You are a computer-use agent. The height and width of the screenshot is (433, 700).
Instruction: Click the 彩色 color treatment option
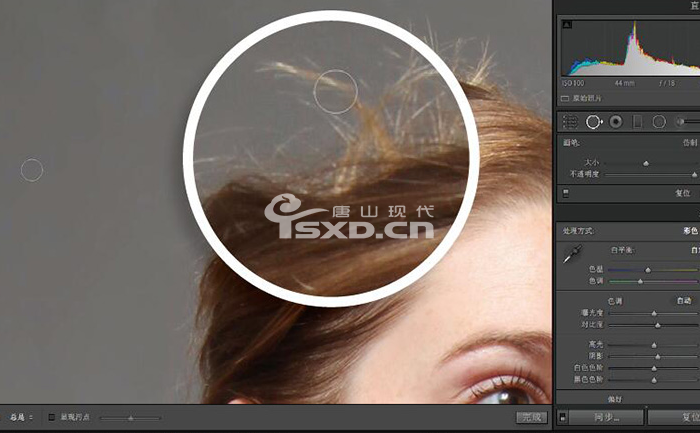690,231
